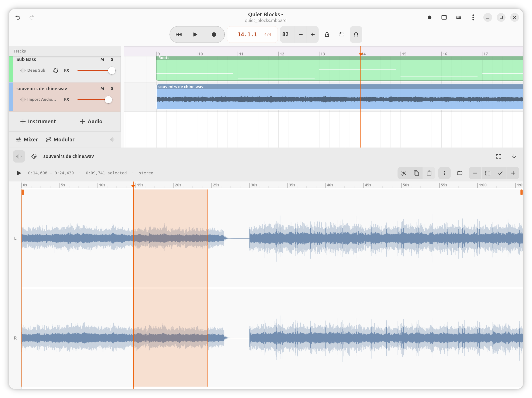
Task: Click the Sub Bass track name
Action: pos(26,59)
